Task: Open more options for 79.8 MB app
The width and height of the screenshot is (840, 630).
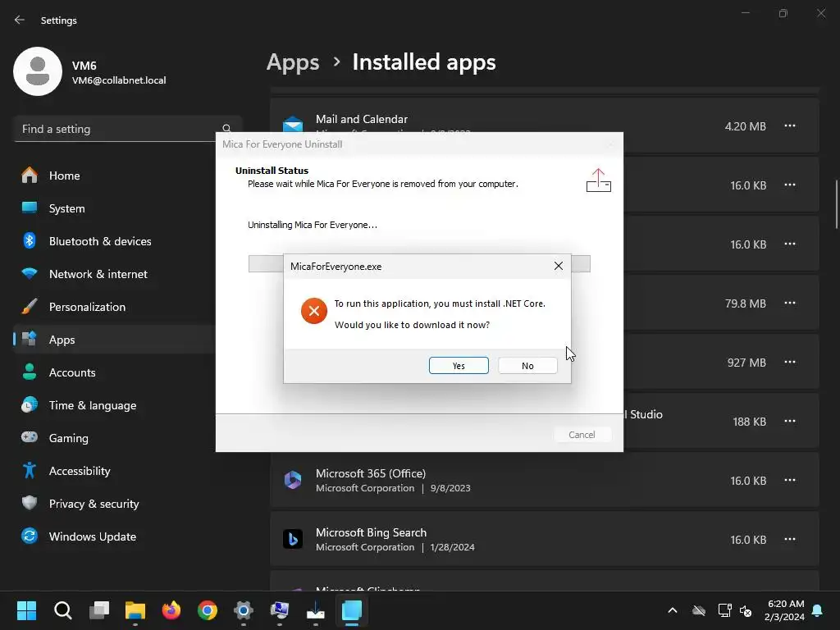Action: click(790, 304)
